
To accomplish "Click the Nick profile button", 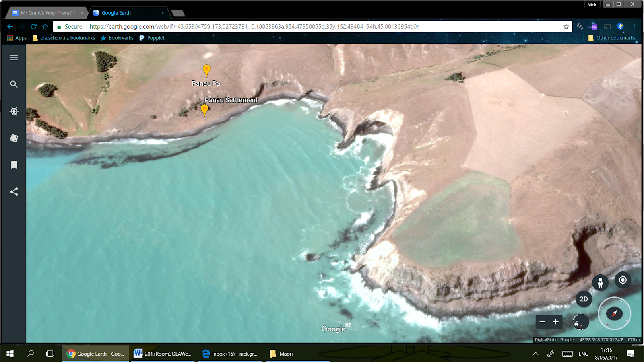I will coord(592,4).
